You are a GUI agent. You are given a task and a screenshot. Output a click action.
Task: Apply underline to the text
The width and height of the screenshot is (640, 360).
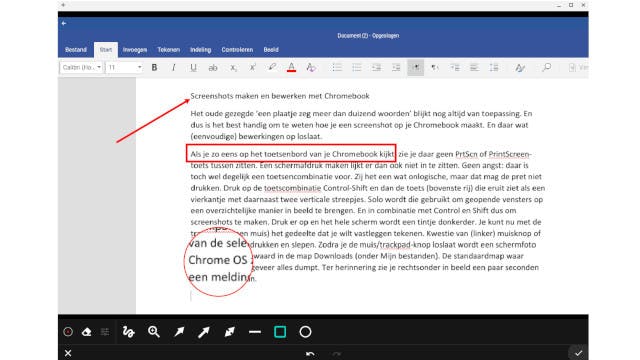tap(193, 68)
